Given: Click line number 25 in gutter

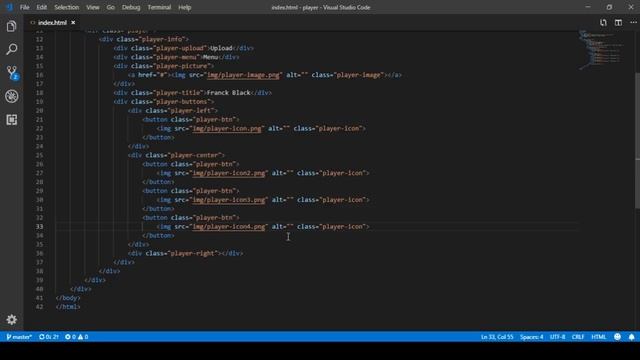Looking at the screenshot, I should click(39, 155).
